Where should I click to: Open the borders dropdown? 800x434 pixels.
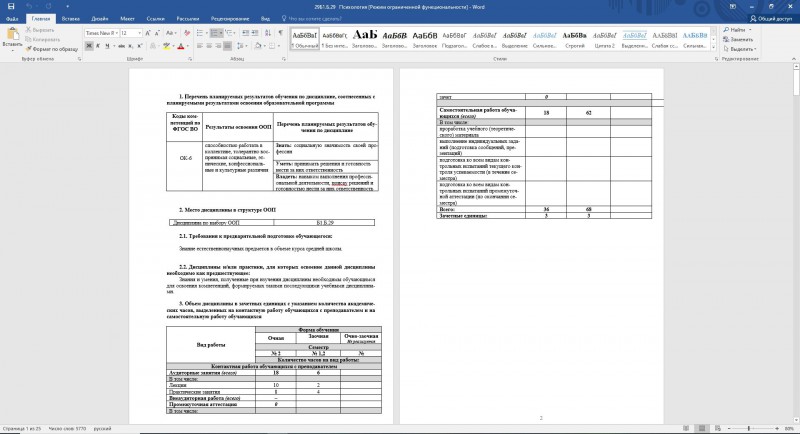(x=279, y=46)
